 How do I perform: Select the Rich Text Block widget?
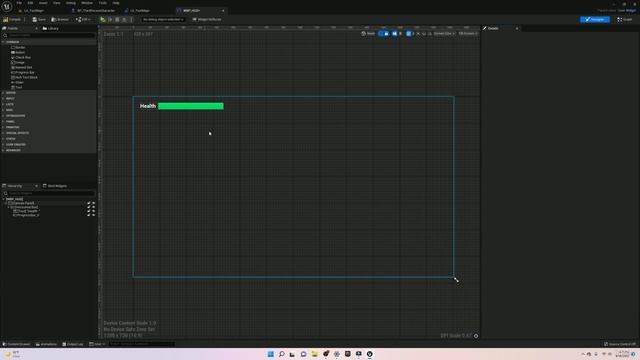tap(24, 77)
